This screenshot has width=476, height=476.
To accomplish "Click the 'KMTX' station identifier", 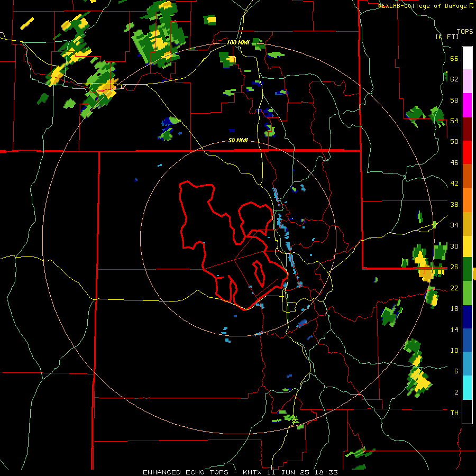I will pos(253,472).
